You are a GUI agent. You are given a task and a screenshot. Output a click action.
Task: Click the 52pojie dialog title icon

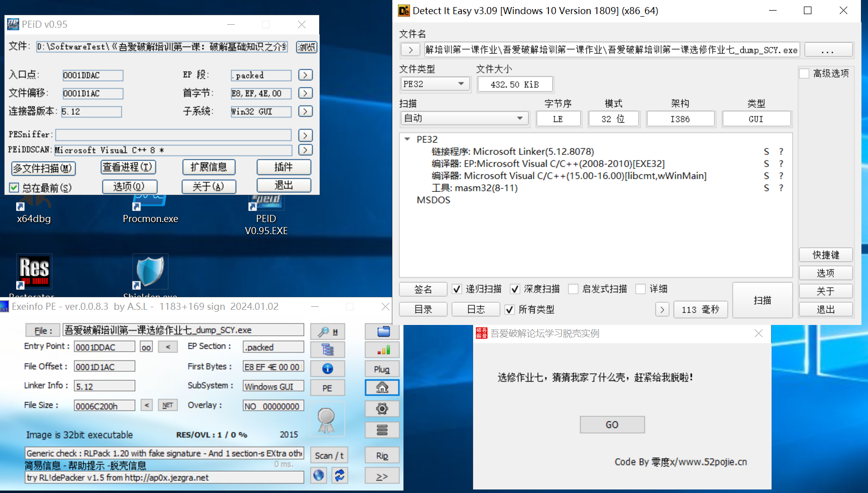[x=481, y=333]
